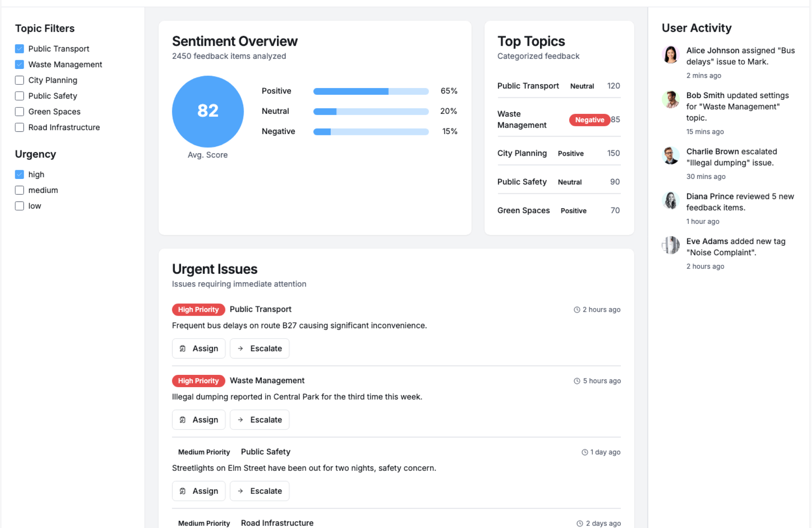Tick the Road Infrastructure filter checkbox
The width and height of the screenshot is (812, 528).
[19, 127]
